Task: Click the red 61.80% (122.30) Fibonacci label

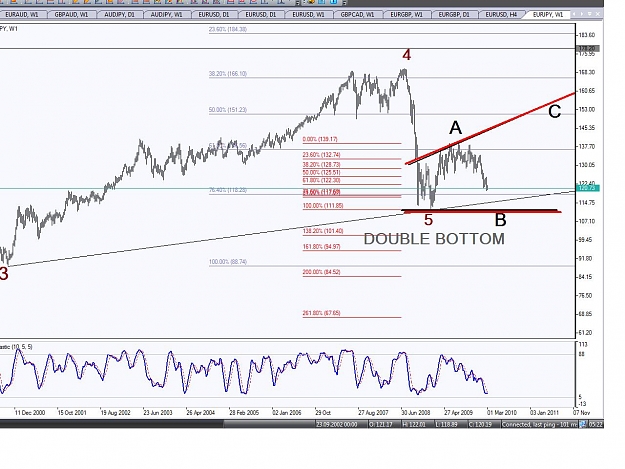Action: [x=321, y=180]
